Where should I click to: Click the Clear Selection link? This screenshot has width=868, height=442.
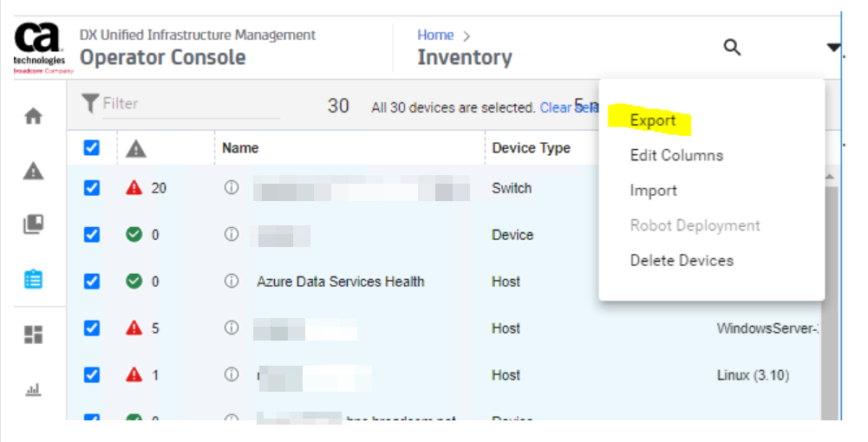[568, 108]
